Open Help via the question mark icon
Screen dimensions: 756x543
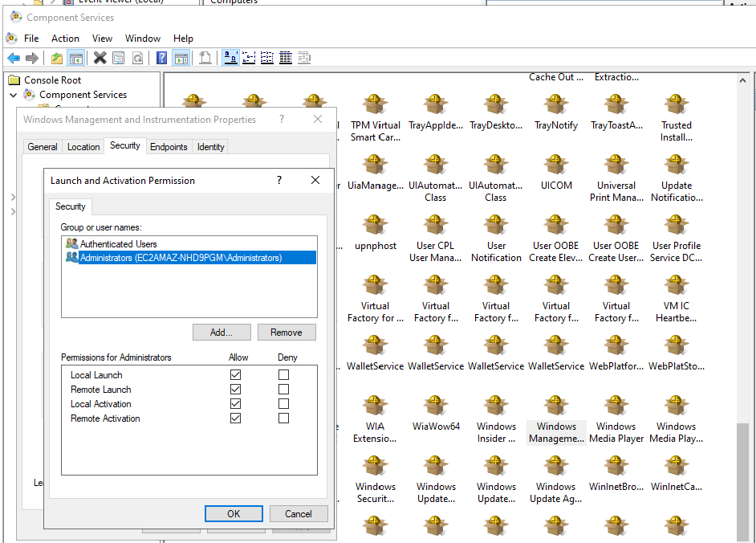coord(161,58)
